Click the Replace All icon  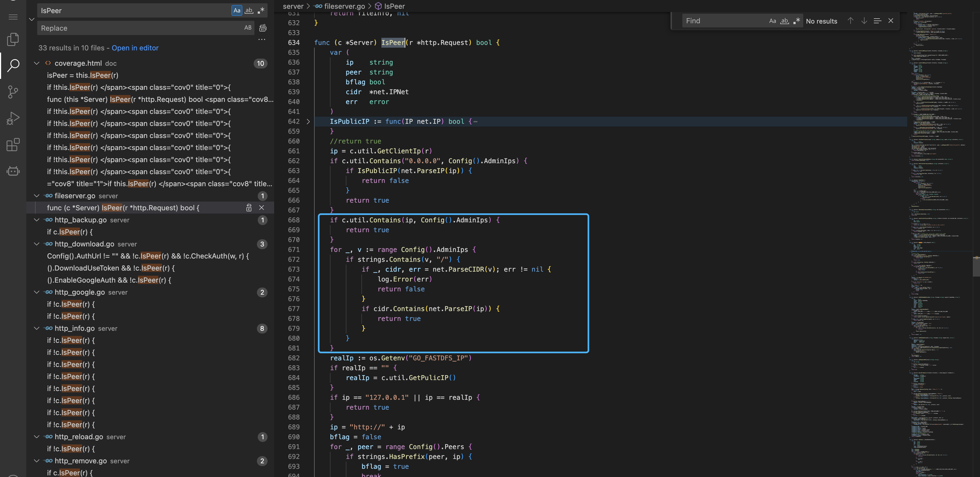point(262,28)
